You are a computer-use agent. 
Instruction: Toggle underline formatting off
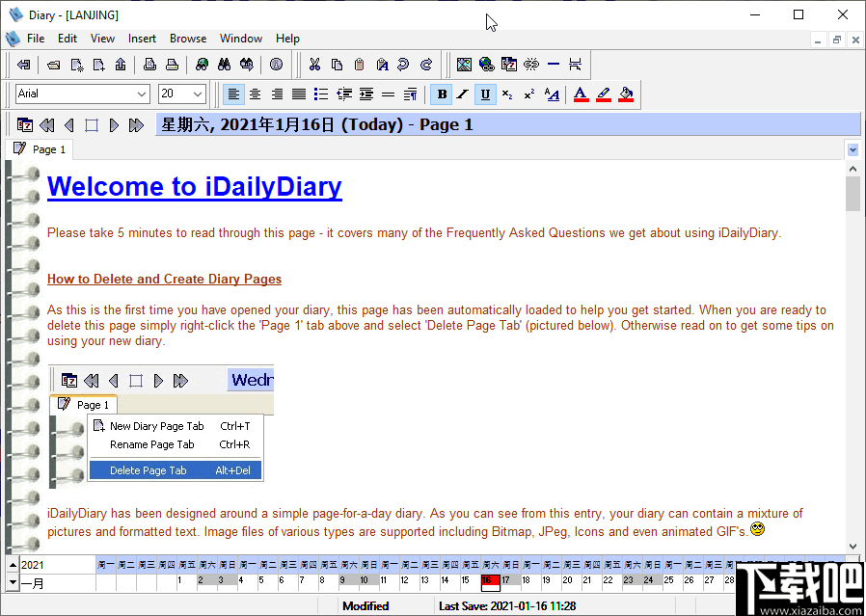tap(485, 94)
